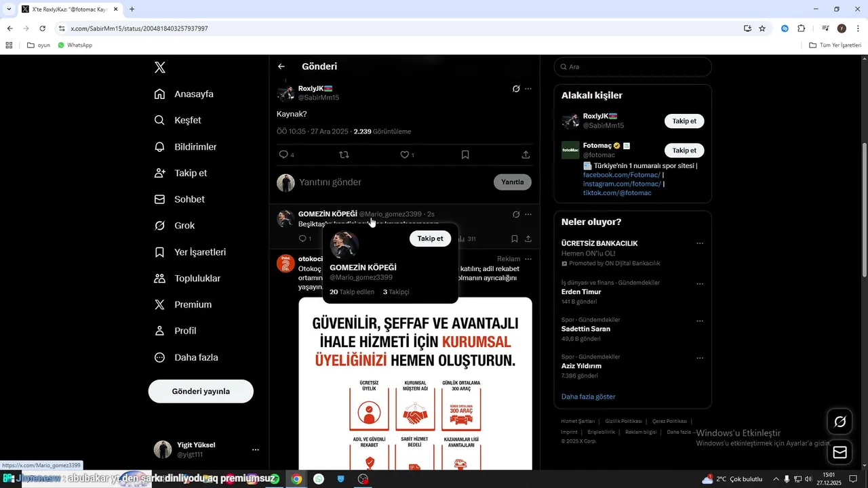Screen dimensions: 868x488
Task: Share RoxlyJK's post
Action: tap(526, 155)
